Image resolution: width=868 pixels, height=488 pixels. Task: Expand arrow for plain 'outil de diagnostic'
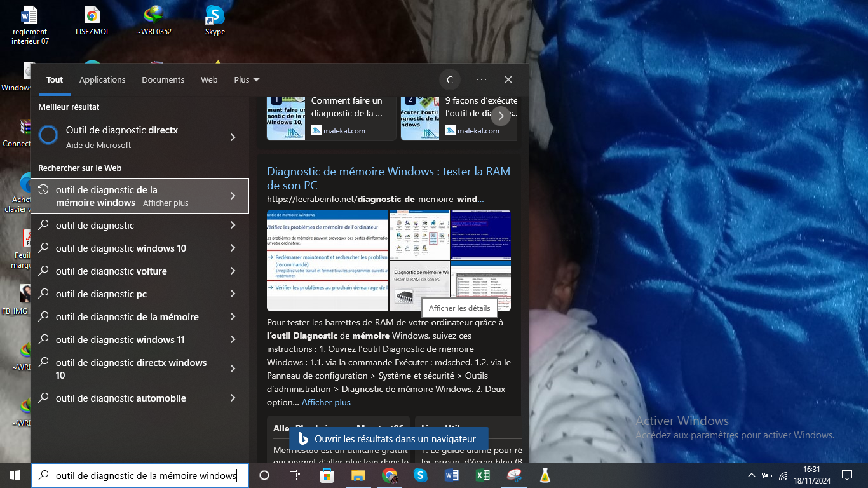coord(233,225)
